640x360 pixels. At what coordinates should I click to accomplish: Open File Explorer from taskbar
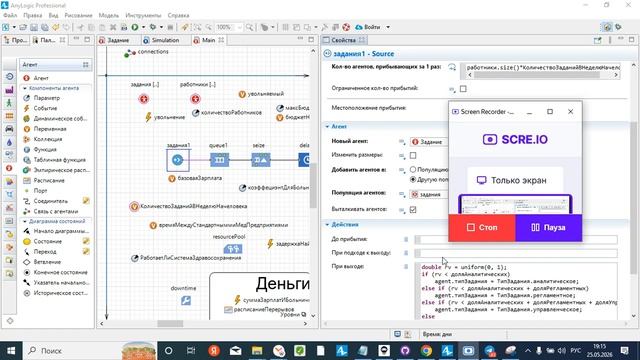coord(257,351)
